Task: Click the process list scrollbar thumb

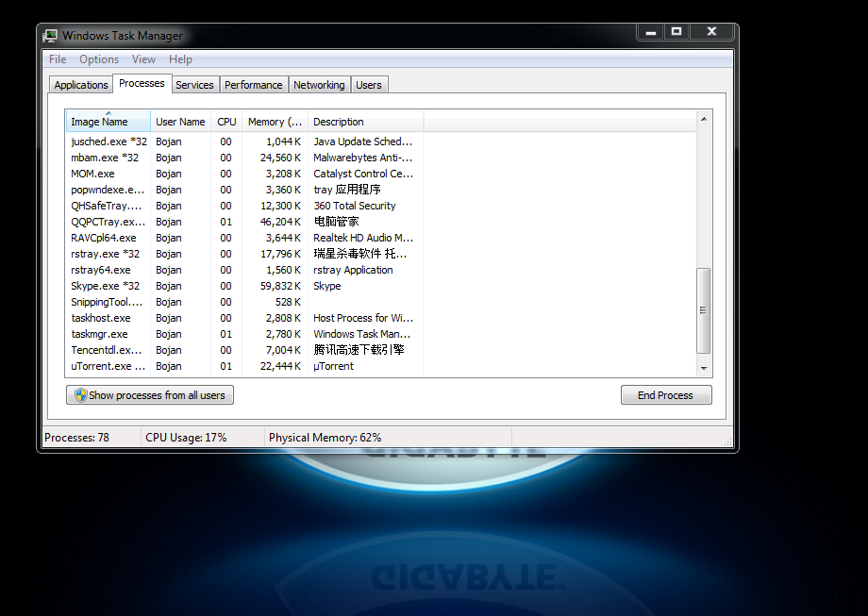Action: [704, 310]
